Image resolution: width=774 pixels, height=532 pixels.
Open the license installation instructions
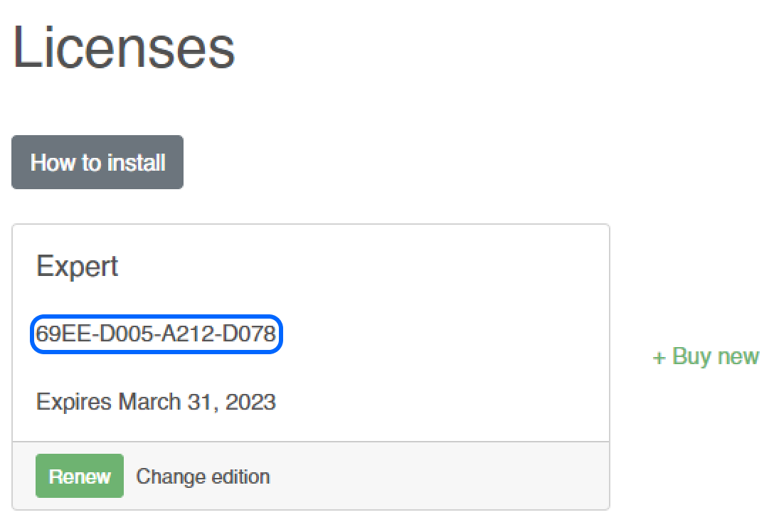coord(97,162)
